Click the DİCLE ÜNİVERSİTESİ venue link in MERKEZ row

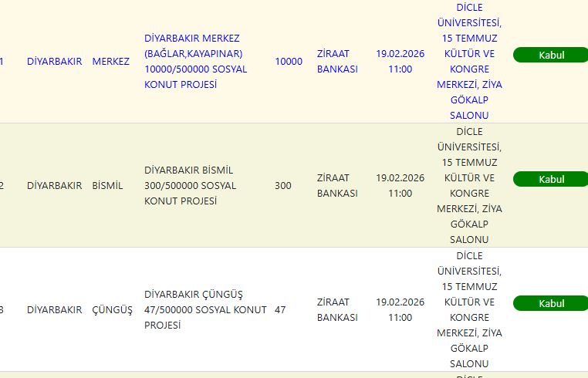pyautogui.click(x=469, y=62)
